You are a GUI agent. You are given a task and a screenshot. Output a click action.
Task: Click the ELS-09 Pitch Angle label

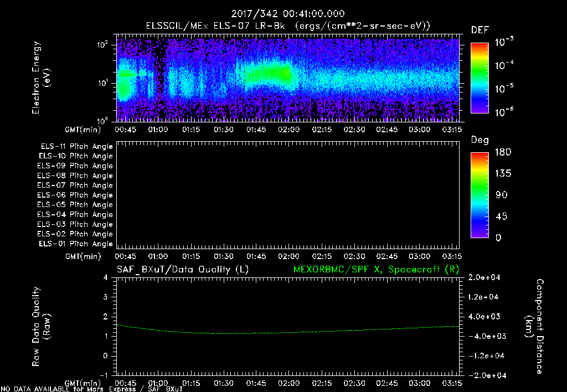(75, 166)
